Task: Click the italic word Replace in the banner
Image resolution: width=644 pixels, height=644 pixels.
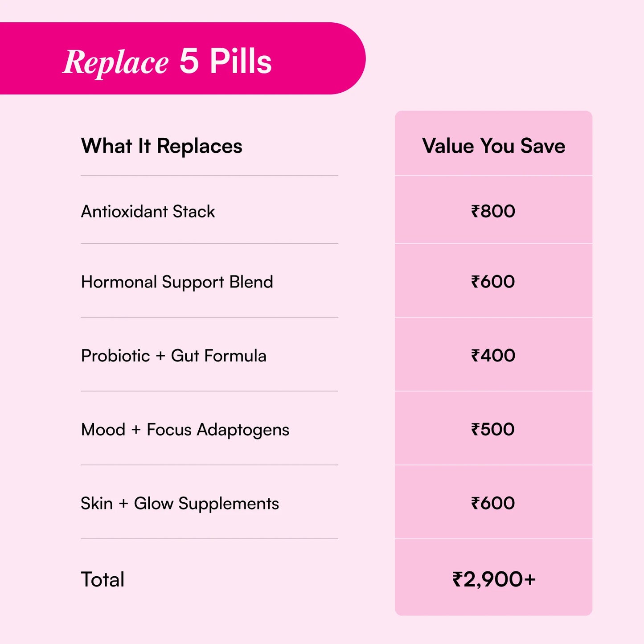Action: point(116,62)
